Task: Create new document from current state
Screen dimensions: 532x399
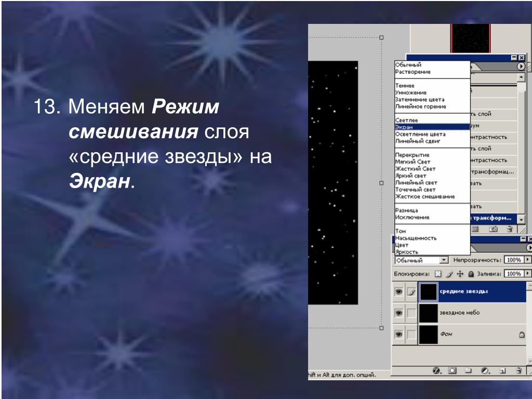Action: [x=475, y=229]
